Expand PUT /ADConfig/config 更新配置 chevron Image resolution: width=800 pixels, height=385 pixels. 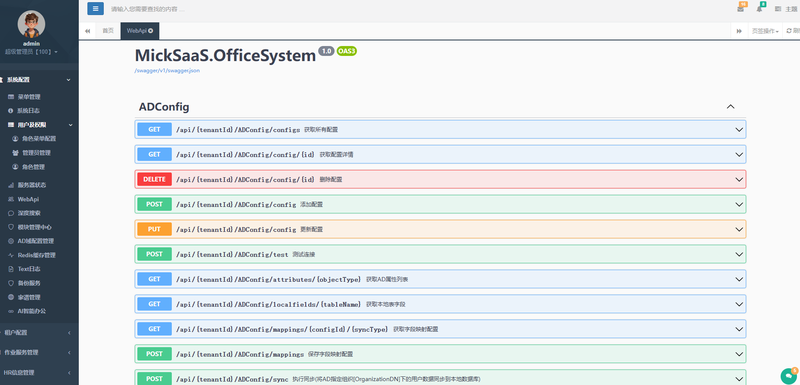point(739,229)
